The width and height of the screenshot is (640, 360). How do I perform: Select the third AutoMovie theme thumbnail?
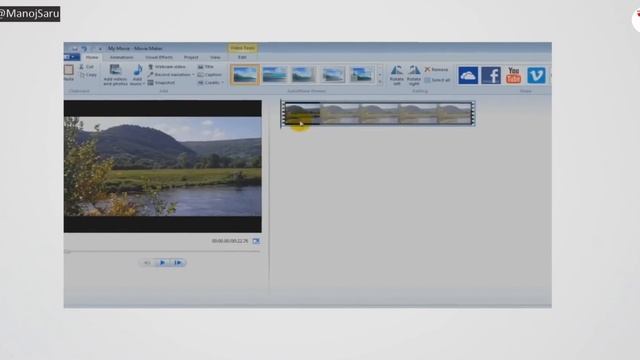tap(303, 75)
